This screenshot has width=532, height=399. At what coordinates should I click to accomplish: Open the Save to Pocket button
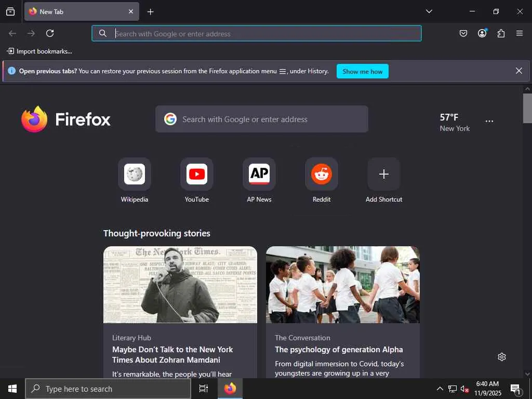[463, 33]
